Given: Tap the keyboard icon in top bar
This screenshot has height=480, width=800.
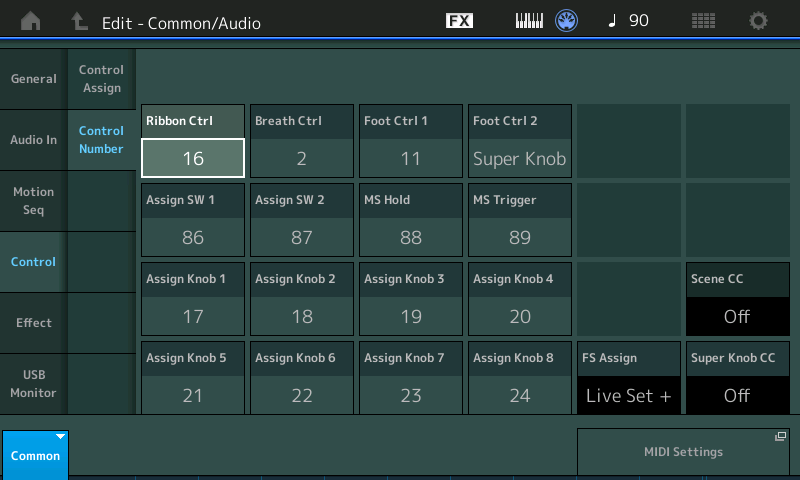Looking at the screenshot, I should 530,21.
